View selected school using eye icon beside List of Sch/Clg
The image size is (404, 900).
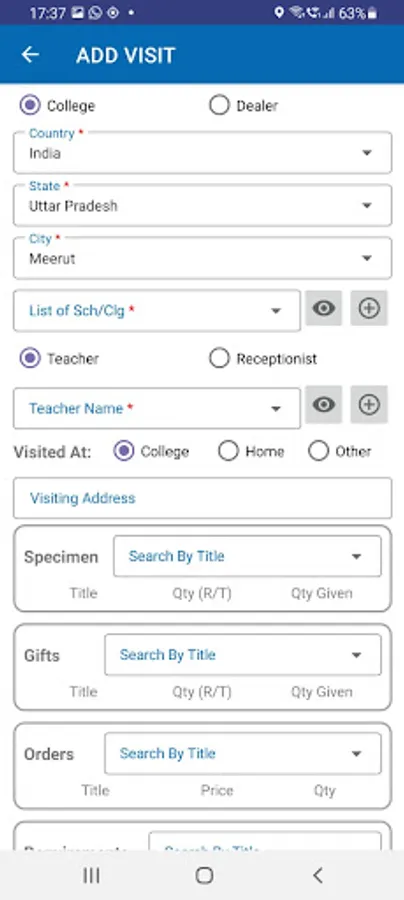pos(324,308)
